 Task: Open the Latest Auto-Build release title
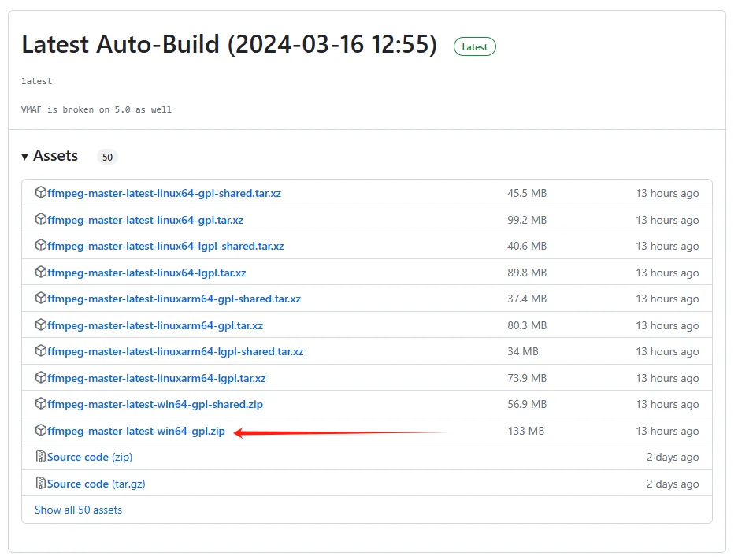coord(228,45)
